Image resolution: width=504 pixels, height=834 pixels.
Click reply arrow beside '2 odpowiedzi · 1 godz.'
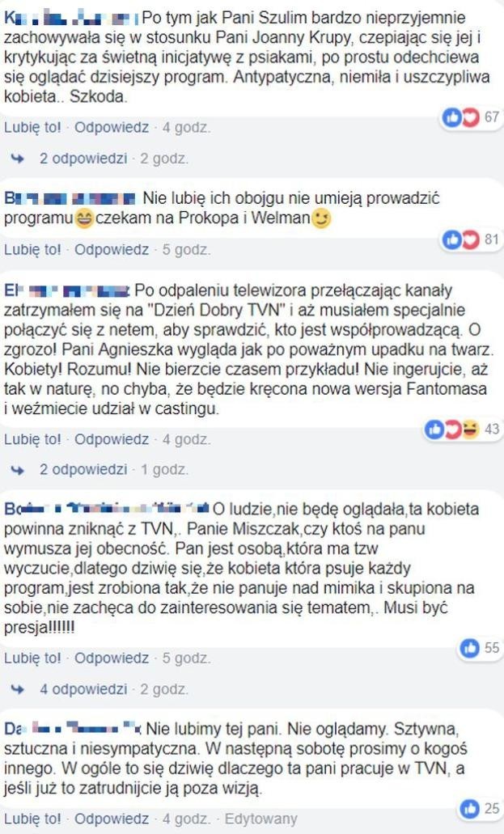tap(18, 470)
